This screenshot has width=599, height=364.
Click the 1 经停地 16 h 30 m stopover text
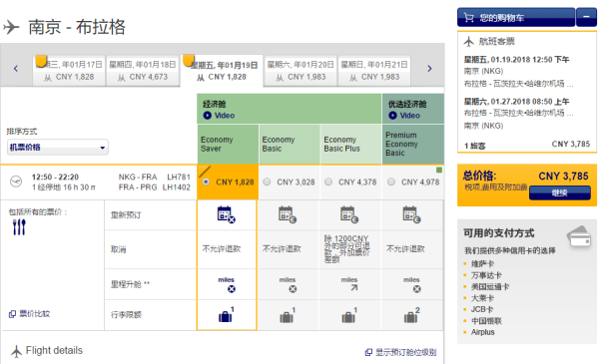64,187
